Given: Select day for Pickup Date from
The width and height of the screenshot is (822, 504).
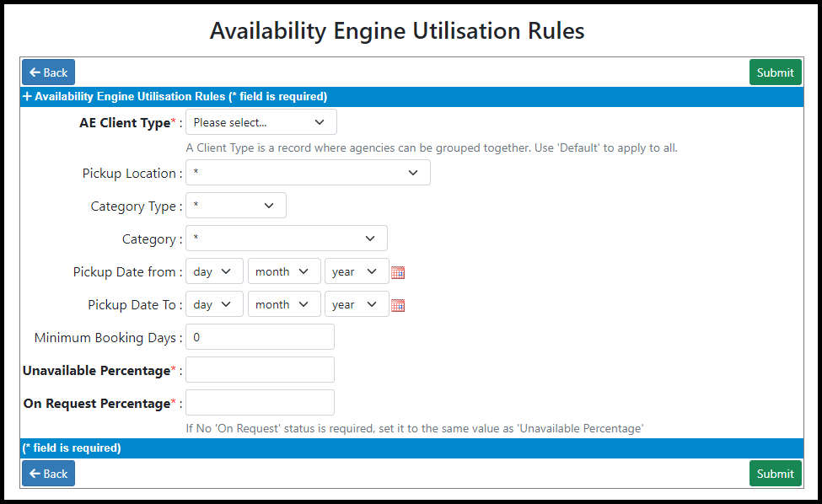Looking at the screenshot, I should point(214,271).
